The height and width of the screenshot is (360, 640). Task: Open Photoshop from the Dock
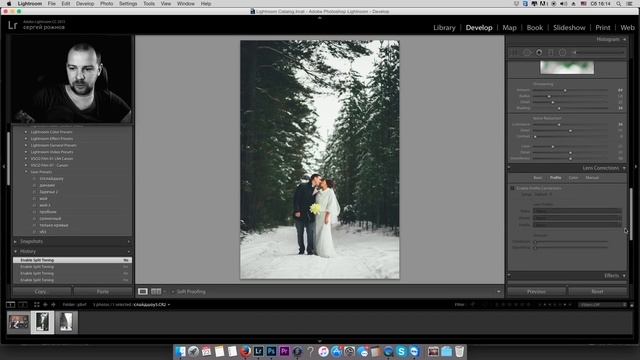[271, 351]
